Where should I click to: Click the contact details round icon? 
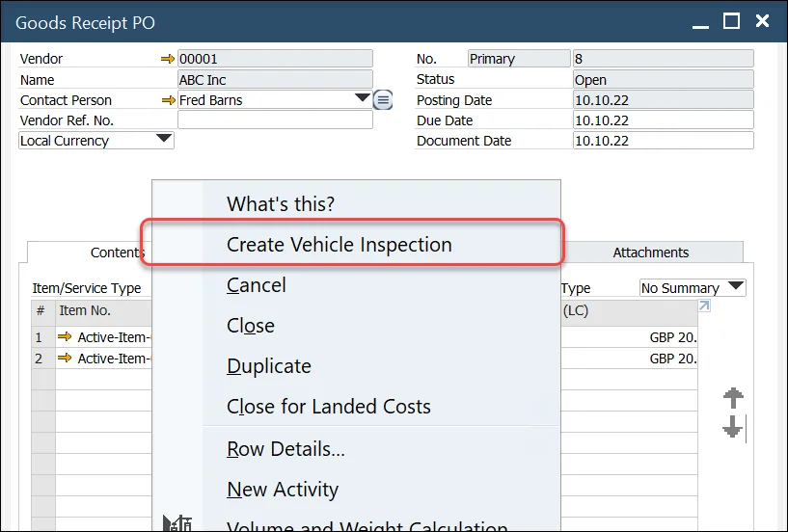click(x=384, y=99)
